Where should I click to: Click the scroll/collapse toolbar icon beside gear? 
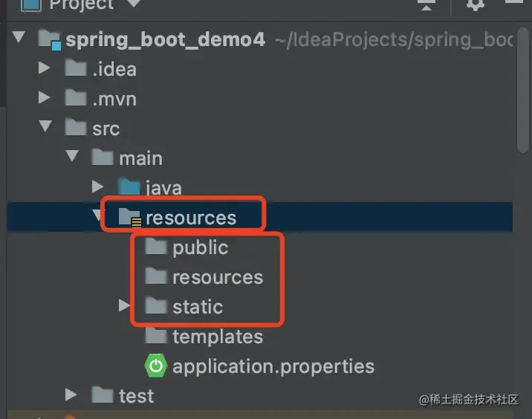(x=426, y=5)
